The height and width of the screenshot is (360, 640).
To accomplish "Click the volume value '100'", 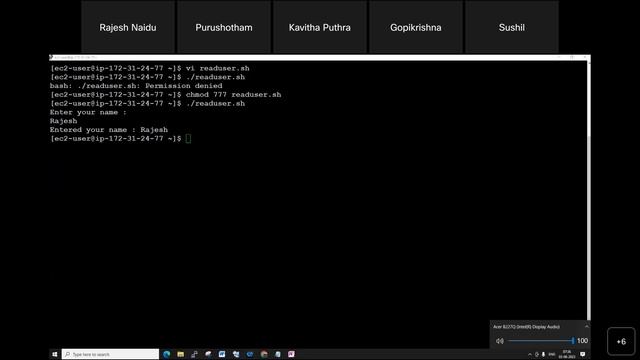I will coord(582,340).
